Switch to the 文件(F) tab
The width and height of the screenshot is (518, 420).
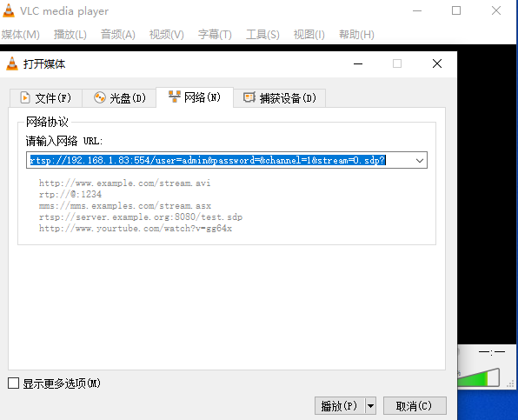tap(46, 98)
